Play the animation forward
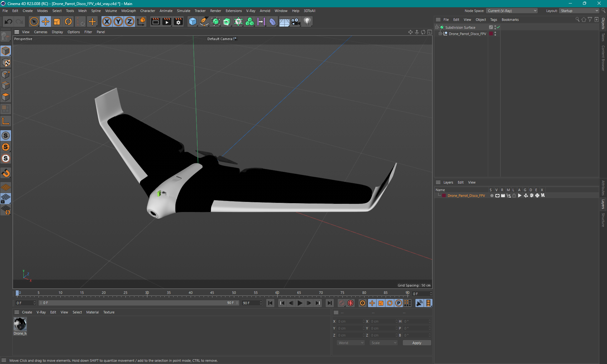The width and height of the screenshot is (607, 364). [300, 303]
